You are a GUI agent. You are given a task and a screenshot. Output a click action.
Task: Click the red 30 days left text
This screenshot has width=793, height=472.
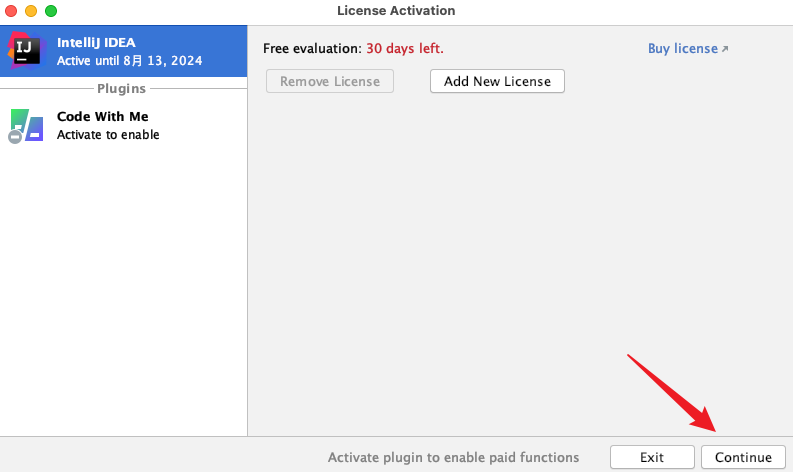(x=404, y=48)
